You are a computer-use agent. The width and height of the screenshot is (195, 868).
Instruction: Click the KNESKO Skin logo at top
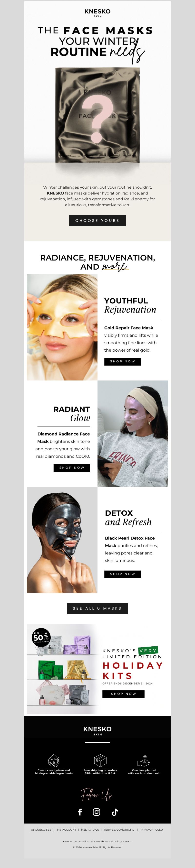[x=97, y=13]
